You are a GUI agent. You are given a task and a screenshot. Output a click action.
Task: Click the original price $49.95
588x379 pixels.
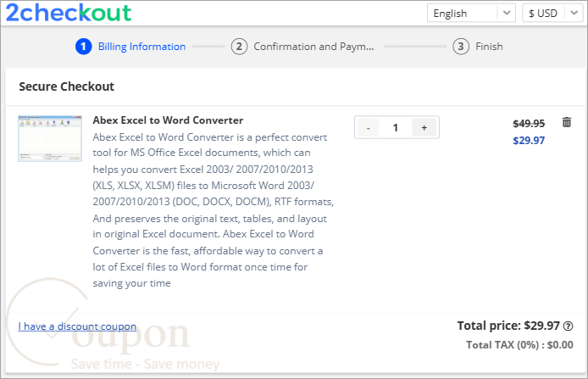pos(529,124)
